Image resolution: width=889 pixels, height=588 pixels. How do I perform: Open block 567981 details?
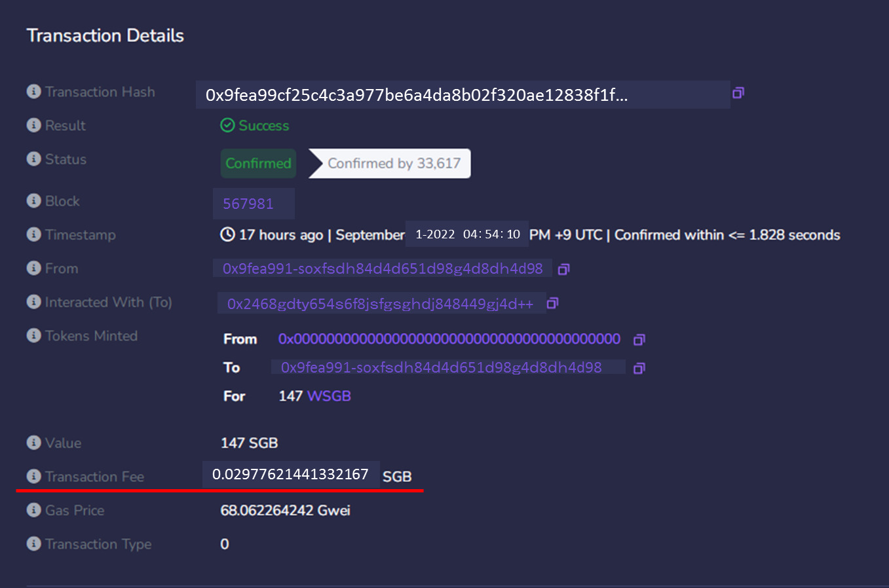[248, 204]
